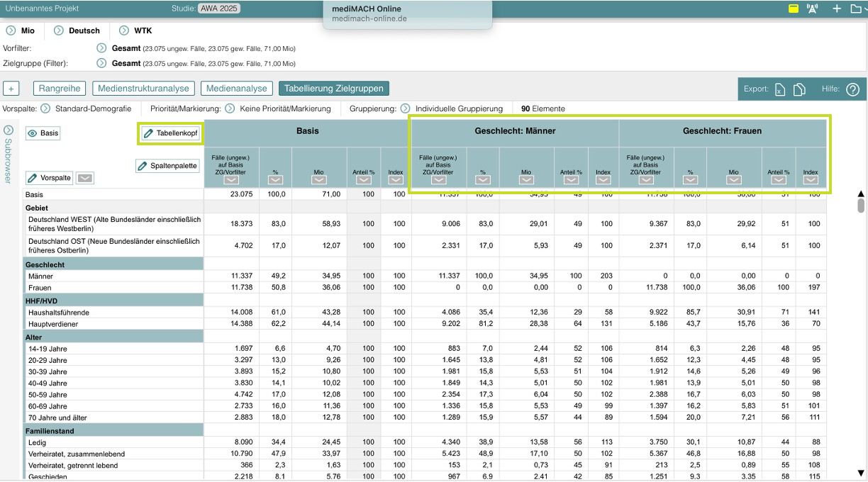The width and height of the screenshot is (868, 482).
Task: Add new project with header plus icon
Action: [x=837, y=9]
